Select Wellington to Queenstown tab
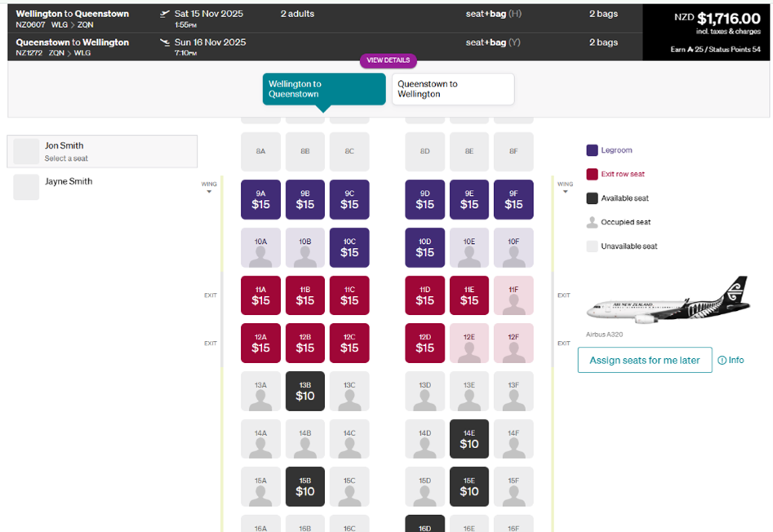This screenshot has height=532, width=773. click(323, 89)
